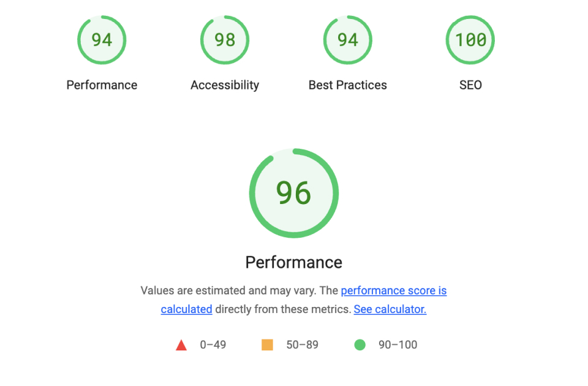Viewport: 588px width, 386px height.
Task: Click the red triangle 0-49 legend icon
Action: point(181,344)
